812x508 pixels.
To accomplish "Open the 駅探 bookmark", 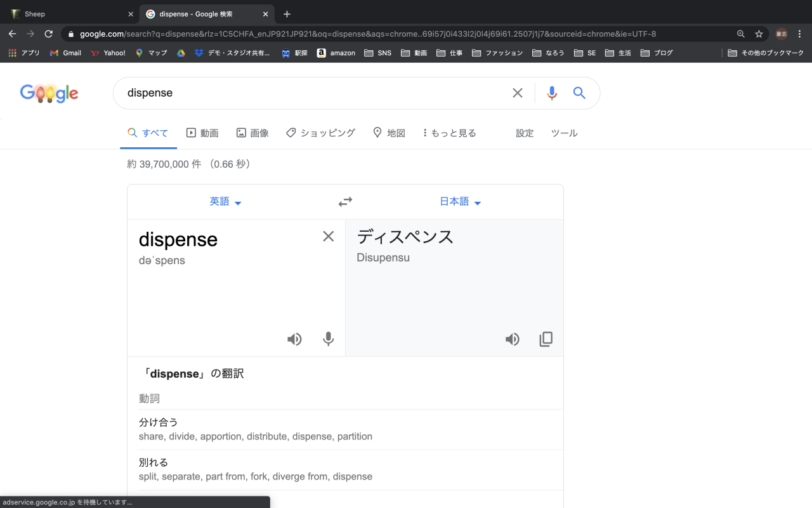I will pos(294,53).
